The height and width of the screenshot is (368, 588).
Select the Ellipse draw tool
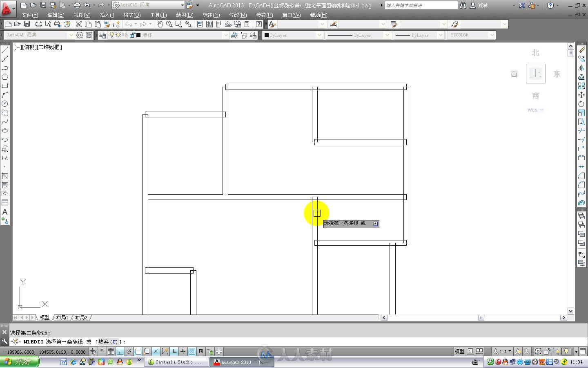coord(5,131)
